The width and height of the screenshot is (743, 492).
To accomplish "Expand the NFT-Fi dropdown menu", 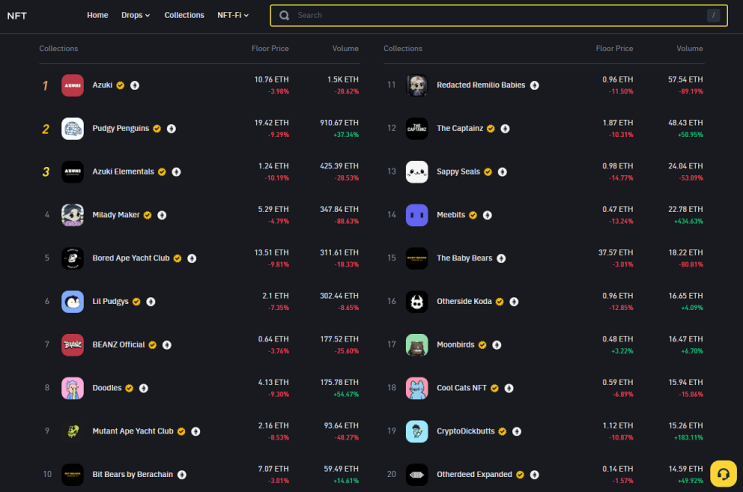I will point(233,15).
